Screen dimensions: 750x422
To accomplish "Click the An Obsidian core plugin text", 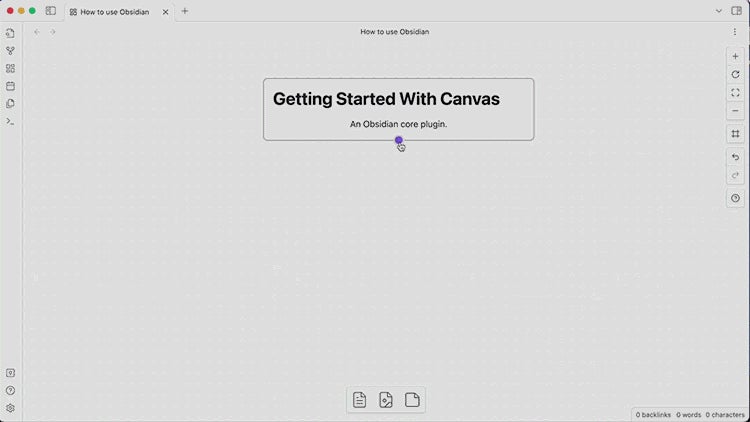I will 398,124.
